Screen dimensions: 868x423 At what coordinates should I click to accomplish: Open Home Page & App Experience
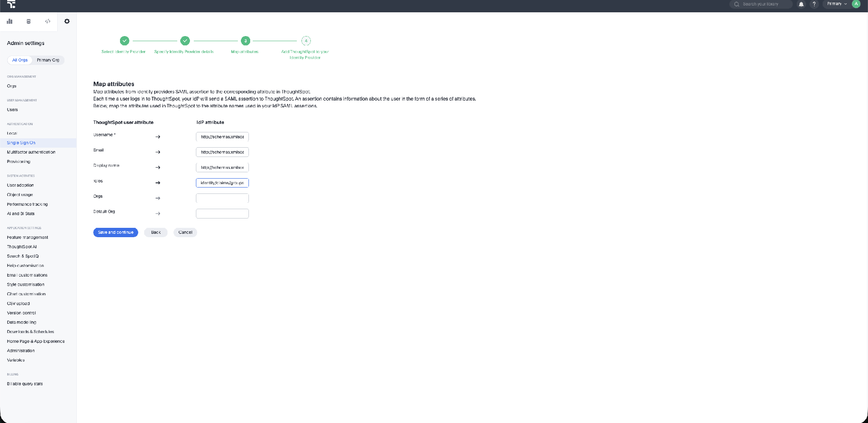coord(36,342)
